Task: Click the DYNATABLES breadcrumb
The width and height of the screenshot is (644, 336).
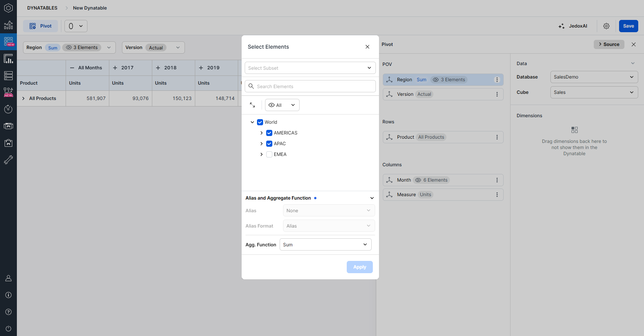Action: point(42,8)
